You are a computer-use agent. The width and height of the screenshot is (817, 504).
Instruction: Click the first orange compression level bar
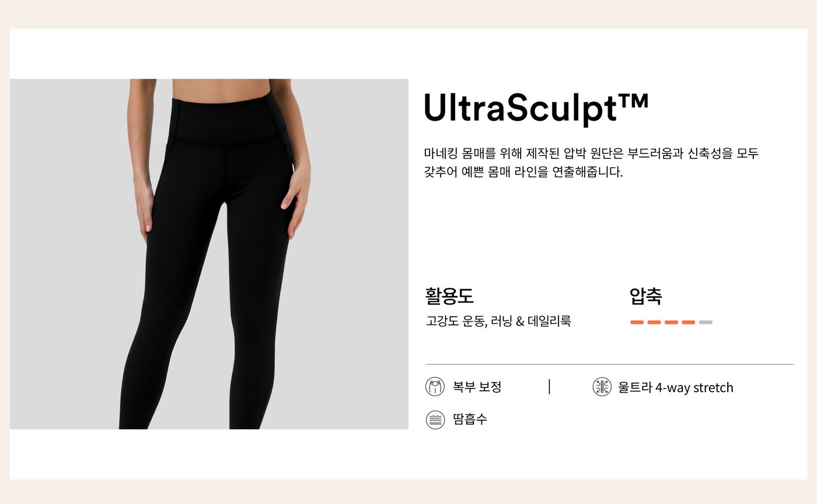(x=637, y=322)
